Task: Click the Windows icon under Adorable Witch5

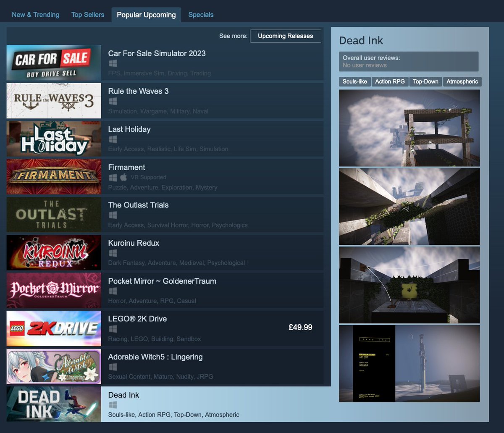Action: pyautogui.click(x=113, y=367)
